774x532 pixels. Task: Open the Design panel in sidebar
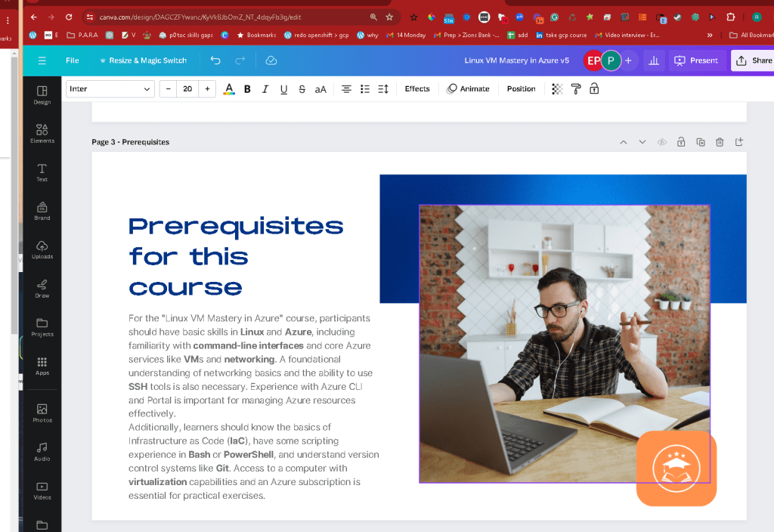(42, 95)
